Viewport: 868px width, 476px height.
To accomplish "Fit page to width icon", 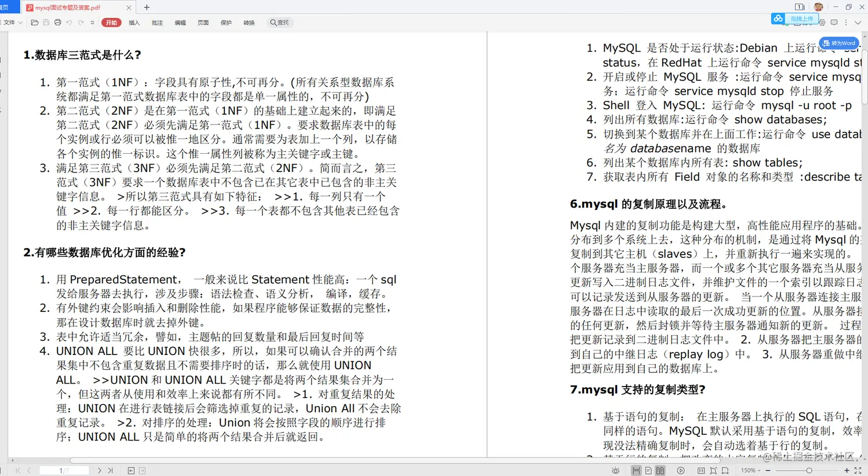I will (x=725, y=470).
